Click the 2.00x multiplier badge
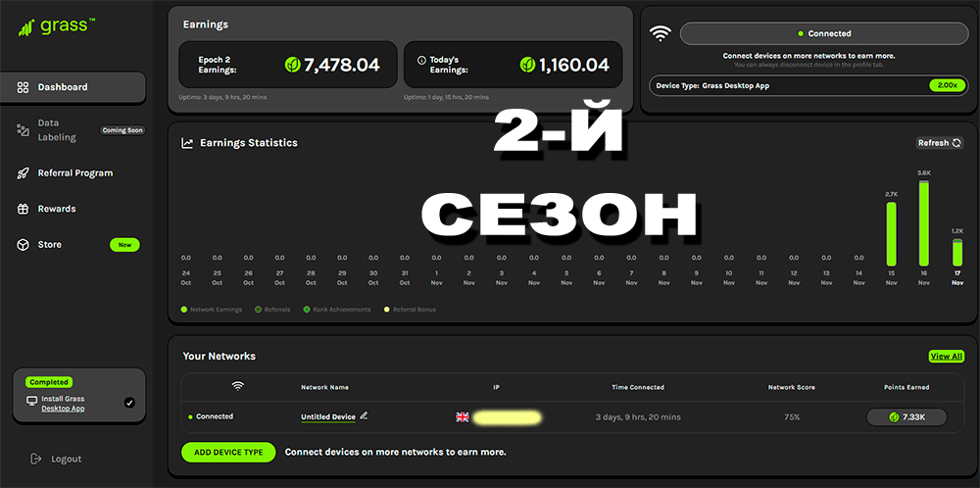The image size is (980, 488). (948, 85)
